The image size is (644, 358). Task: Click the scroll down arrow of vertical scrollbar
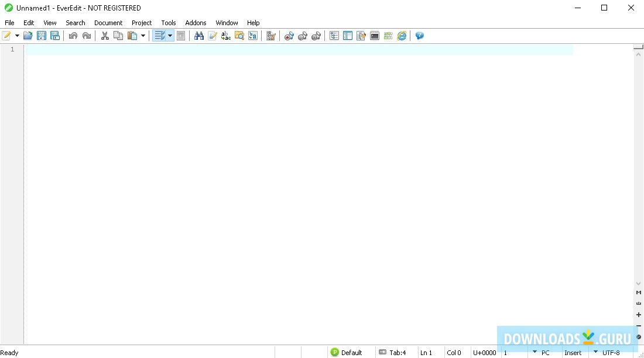(638, 284)
